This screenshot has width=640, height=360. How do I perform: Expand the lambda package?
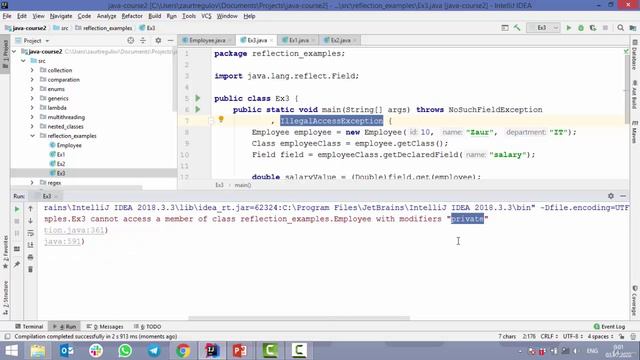(x=32, y=108)
